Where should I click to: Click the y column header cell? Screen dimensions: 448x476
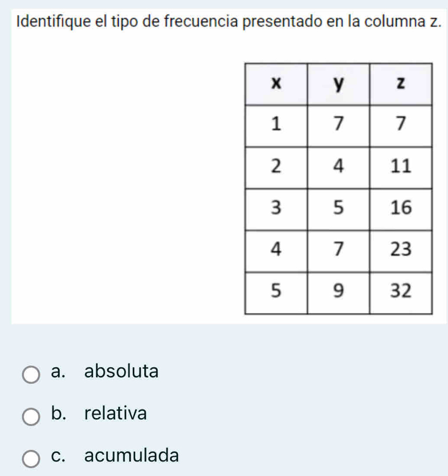338,84
